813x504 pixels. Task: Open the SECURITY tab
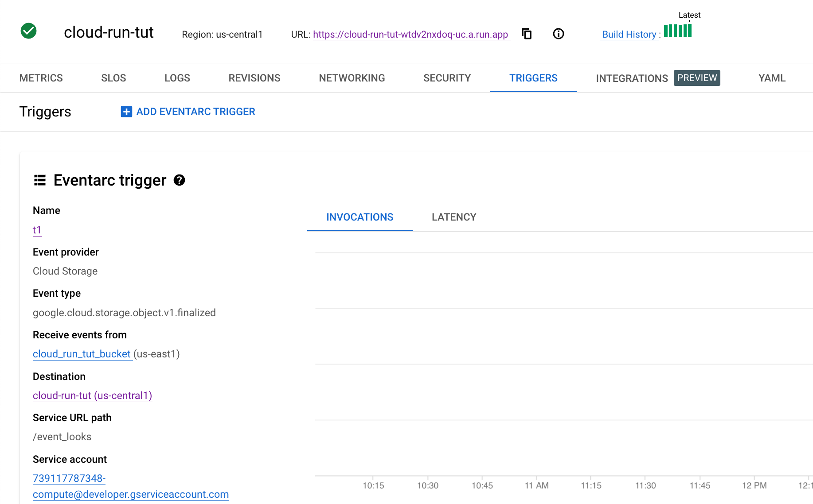point(447,78)
